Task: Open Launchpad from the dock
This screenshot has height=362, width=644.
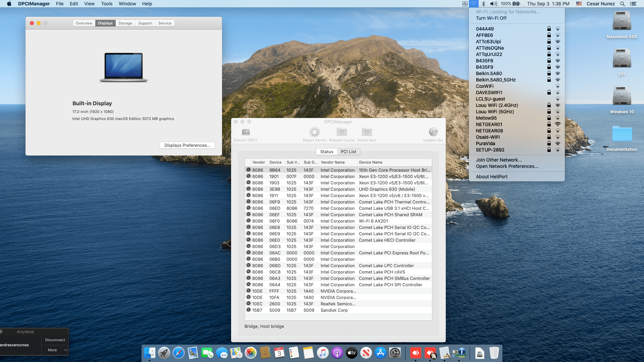Action: [x=164, y=353]
